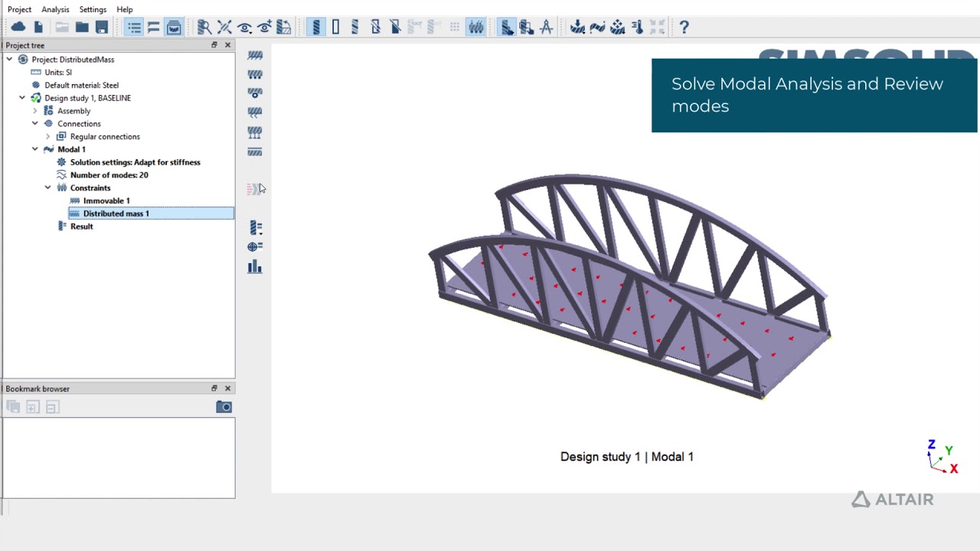Collapse the Design study 1, BASELINE node
The height and width of the screenshot is (551, 980).
22,98
